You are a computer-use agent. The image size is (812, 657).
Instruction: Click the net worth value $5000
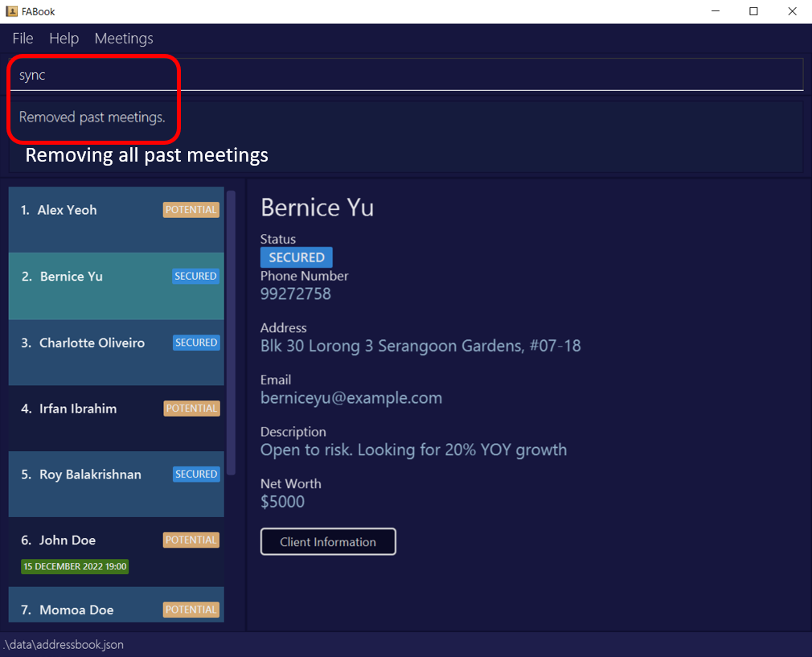[x=283, y=502]
